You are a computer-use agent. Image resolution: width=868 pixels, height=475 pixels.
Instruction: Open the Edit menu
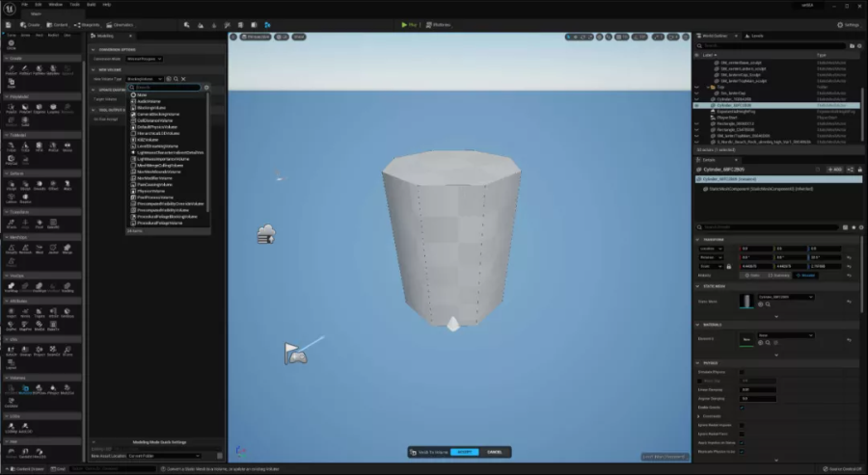39,5
